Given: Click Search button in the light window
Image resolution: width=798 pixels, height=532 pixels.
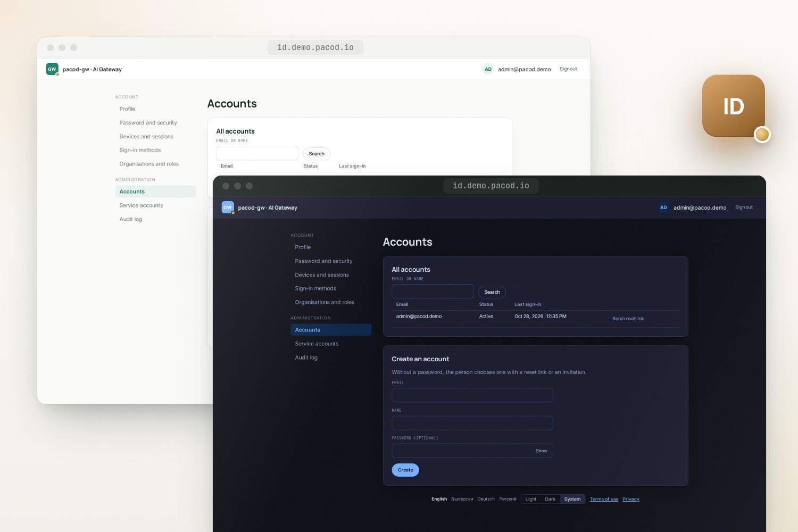Looking at the screenshot, I should tap(317, 154).
